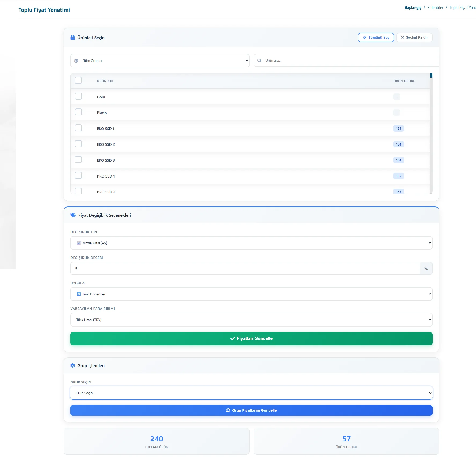Click the checkmark icon in Fiyatları Güncelle button
476x467 pixels.
pyautogui.click(x=232, y=339)
